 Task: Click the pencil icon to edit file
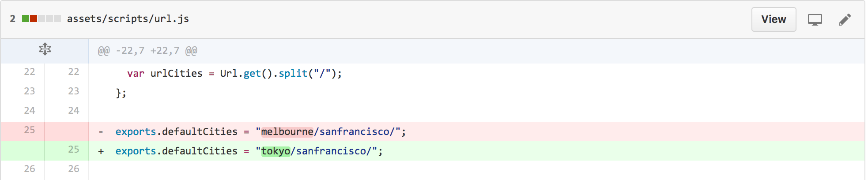pos(845,19)
